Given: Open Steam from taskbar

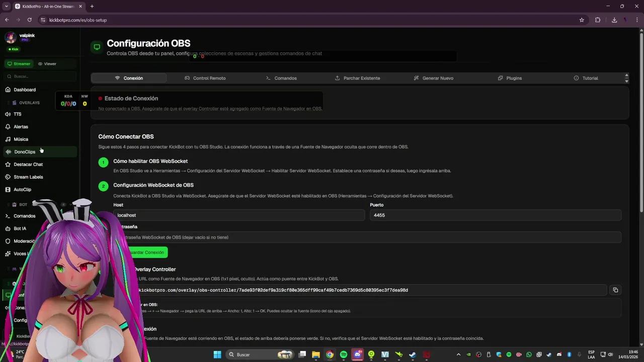Looking at the screenshot, I should click(413, 354).
